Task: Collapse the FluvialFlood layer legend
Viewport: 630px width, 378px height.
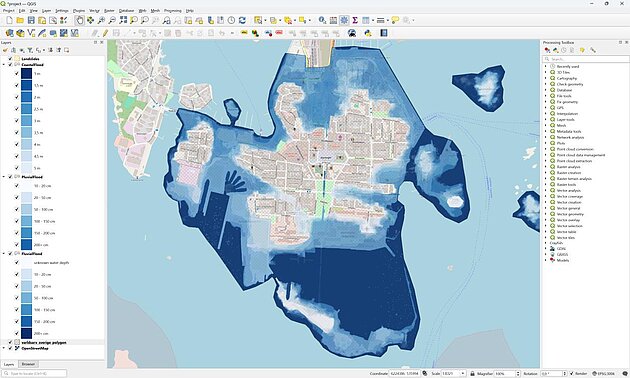Action: pos(4,253)
